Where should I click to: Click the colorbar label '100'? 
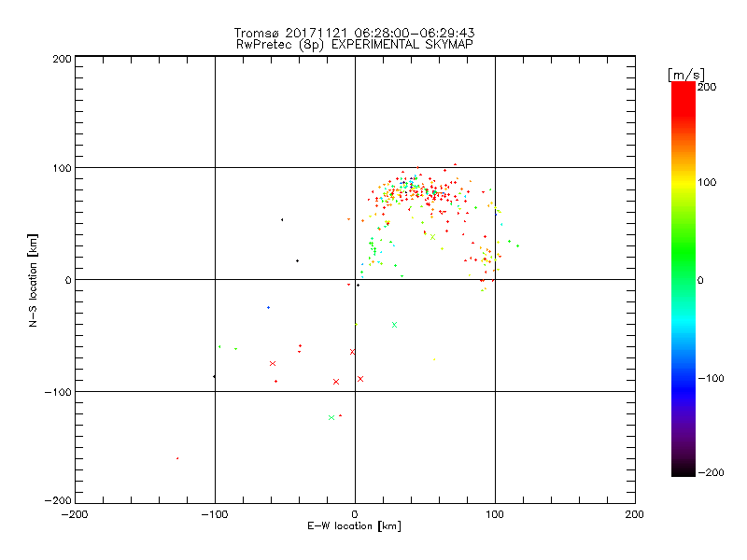pos(707,182)
